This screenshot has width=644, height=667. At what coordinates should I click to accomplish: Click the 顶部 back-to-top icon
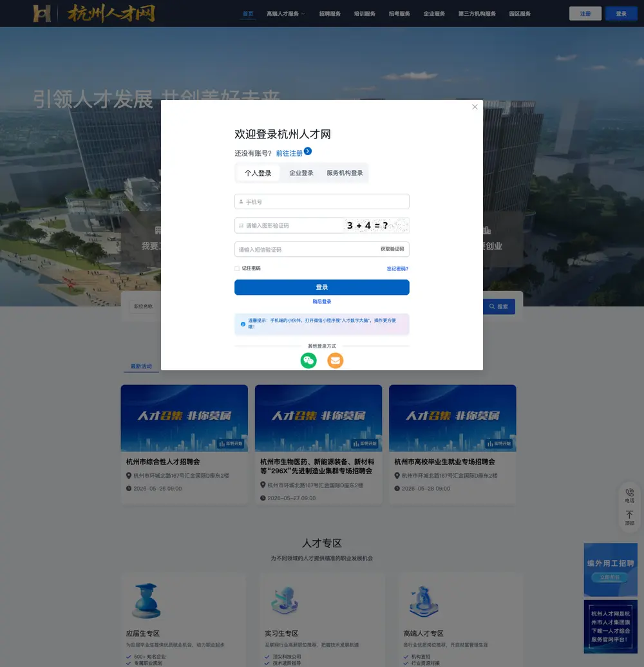(x=630, y=514)
